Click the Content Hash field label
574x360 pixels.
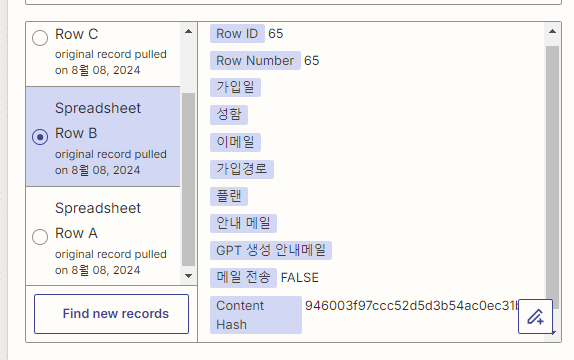click(x=256, y=315)
